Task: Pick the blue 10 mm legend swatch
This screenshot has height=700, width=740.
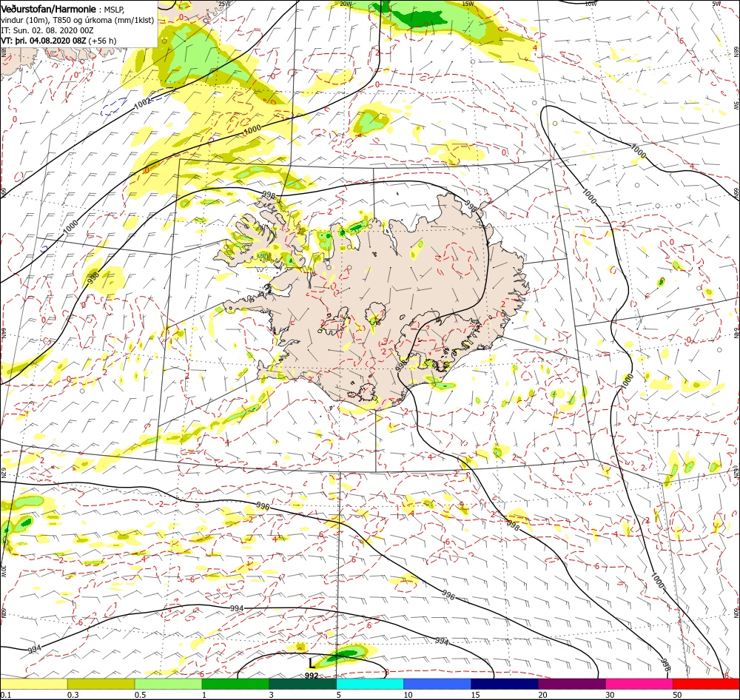Action: click(x=437, y=684)
